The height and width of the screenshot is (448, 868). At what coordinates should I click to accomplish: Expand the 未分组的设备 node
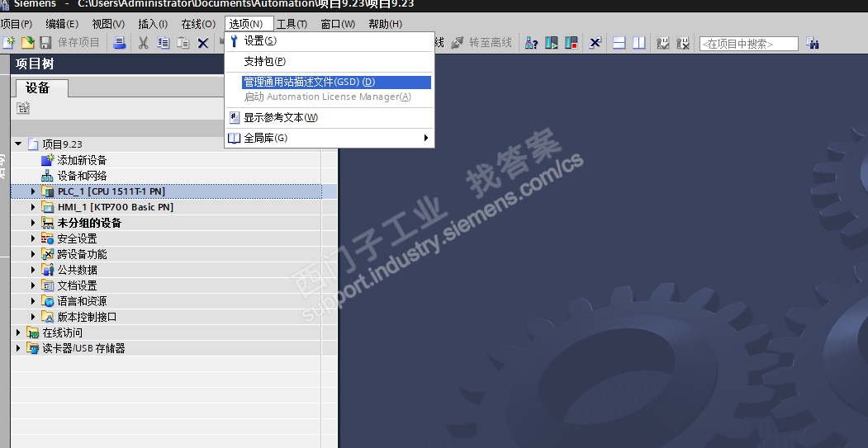(33, 223)
